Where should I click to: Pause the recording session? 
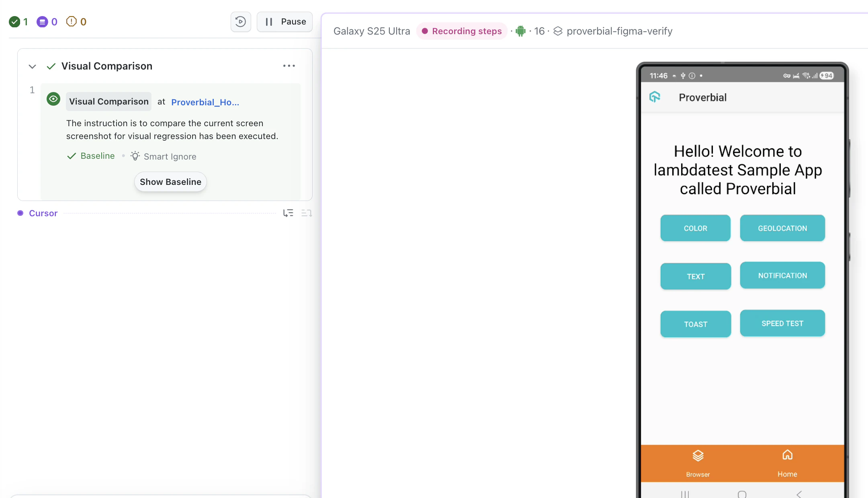285,22
